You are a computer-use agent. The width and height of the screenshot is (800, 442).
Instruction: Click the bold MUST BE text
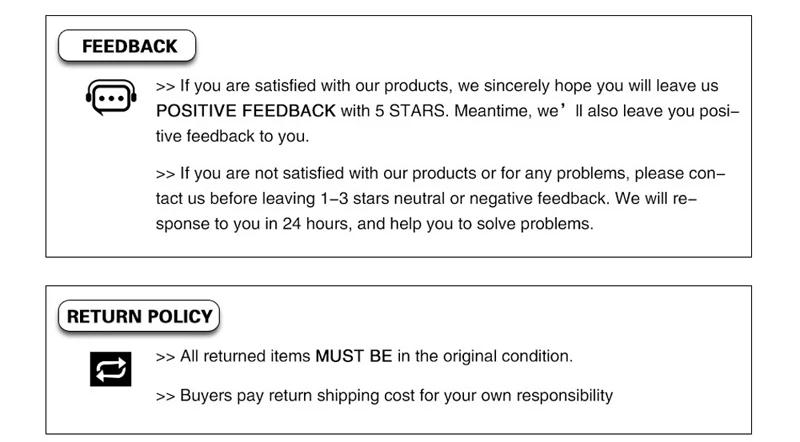pos(354,355)
